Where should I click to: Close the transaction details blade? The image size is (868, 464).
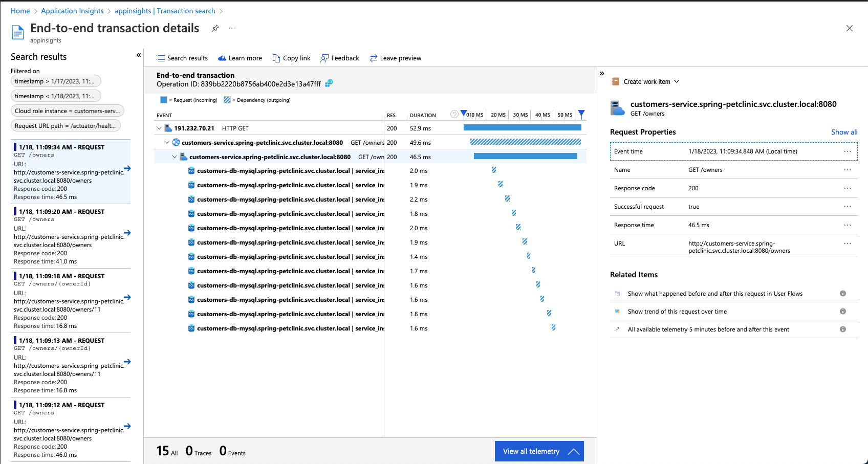point(850,28)
